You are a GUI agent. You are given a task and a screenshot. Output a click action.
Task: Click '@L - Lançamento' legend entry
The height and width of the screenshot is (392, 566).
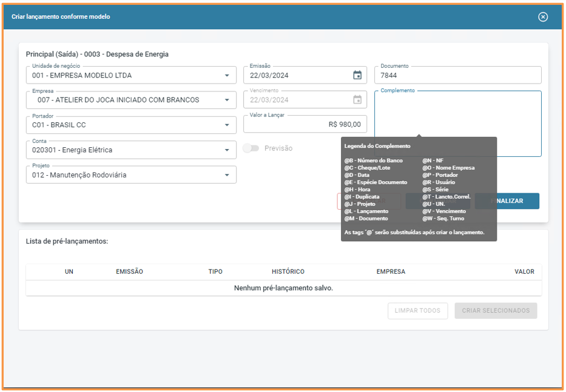click(366, 211)
